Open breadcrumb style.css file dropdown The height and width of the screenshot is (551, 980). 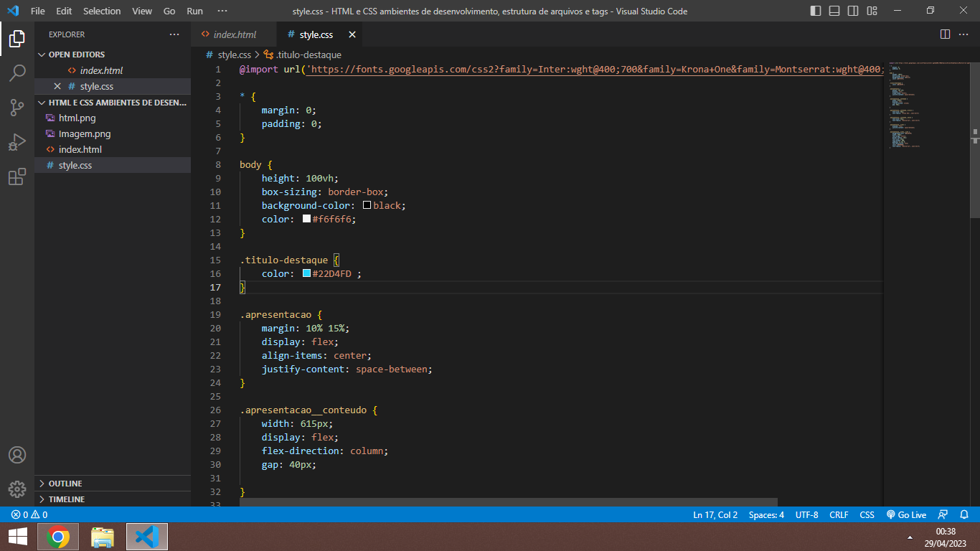tap(228, 55)
